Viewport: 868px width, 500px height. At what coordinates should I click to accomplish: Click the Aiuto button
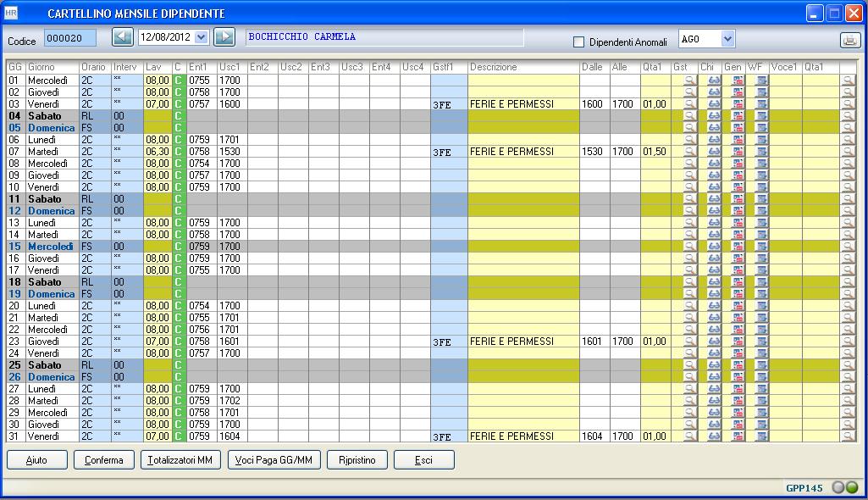pyautogui.click(x=37, y=460)
